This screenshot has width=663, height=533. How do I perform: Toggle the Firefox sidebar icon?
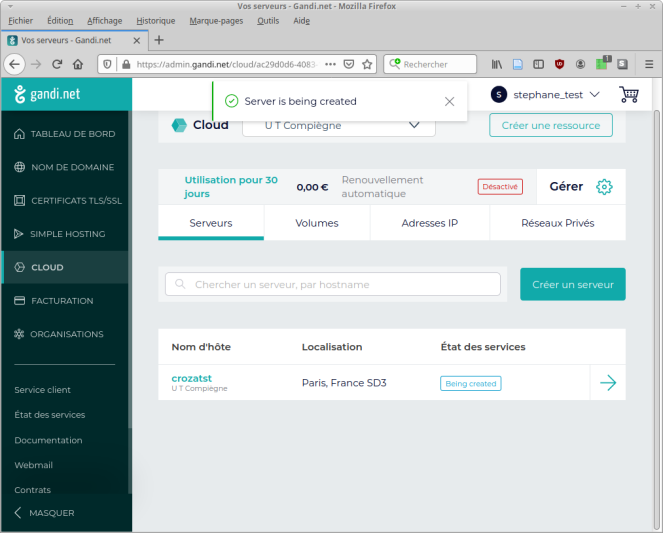[538, 64]
